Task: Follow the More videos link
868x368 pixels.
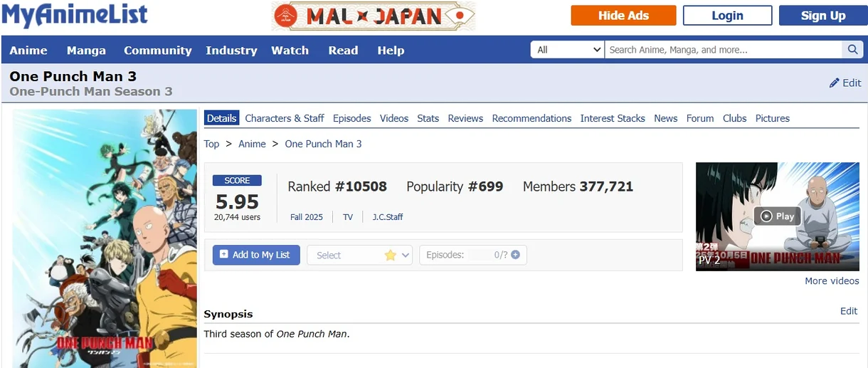Action: 832,280
